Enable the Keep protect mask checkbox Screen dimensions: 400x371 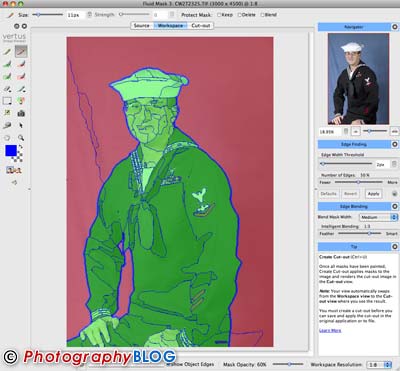[x=219, y=15]
